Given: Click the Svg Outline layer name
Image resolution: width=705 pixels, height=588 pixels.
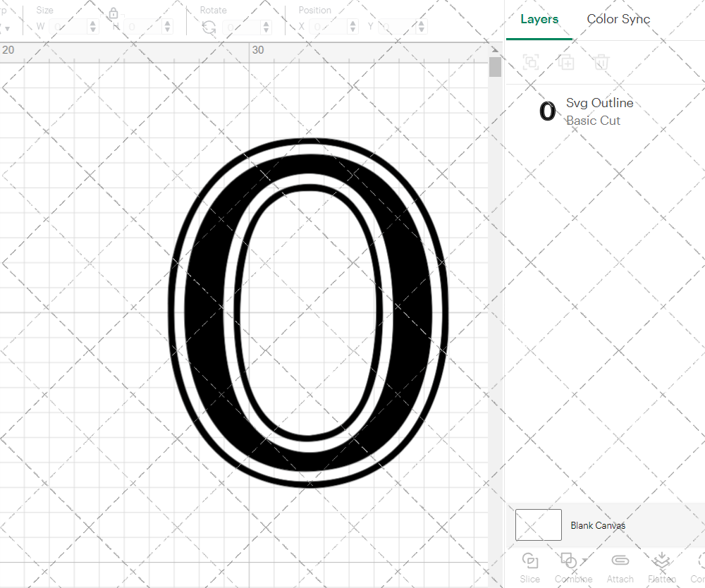Looking at the screenshot, I should point(599,103).
